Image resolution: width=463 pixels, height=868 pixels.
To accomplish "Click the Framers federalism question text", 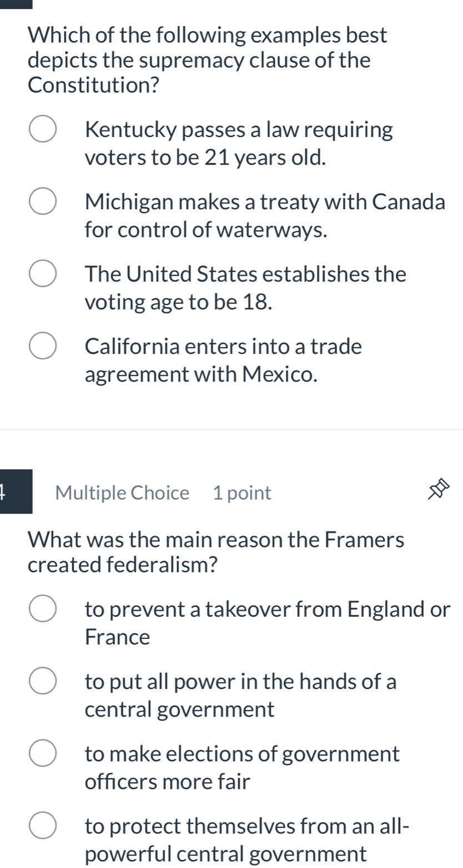I will pyautogui.click(x=215, y=552).
